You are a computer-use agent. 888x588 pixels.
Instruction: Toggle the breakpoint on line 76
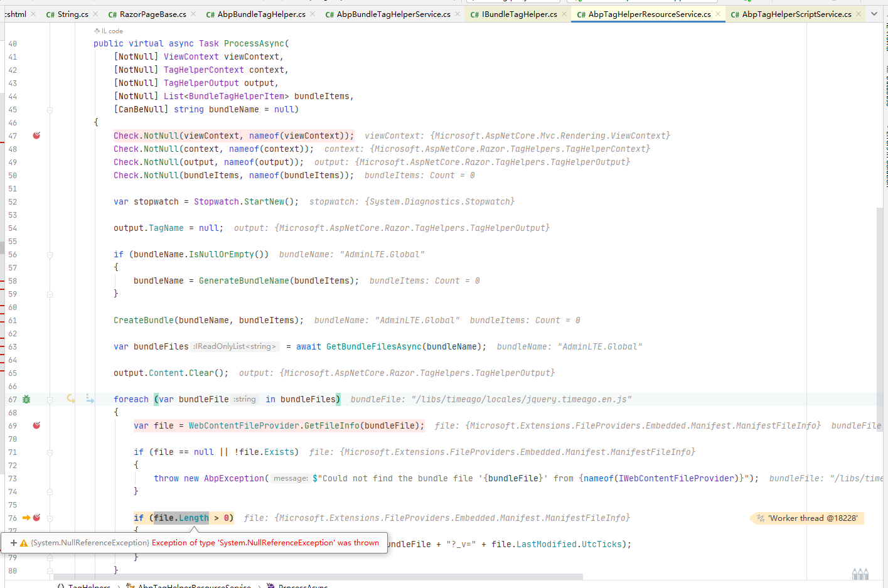click(36, 518)
